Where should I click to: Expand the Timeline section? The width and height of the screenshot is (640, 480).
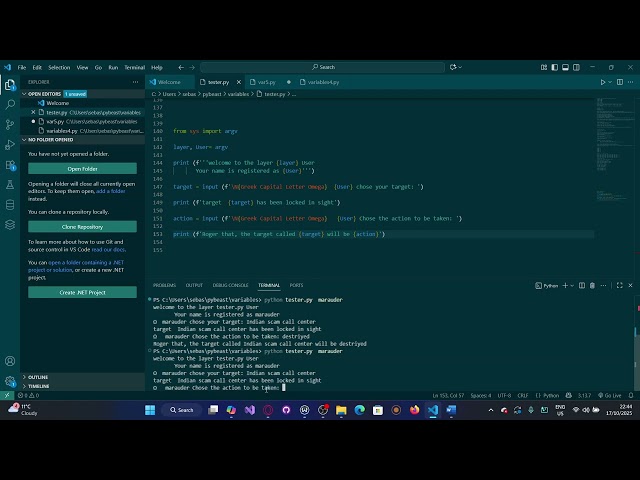tap(24, 386)
